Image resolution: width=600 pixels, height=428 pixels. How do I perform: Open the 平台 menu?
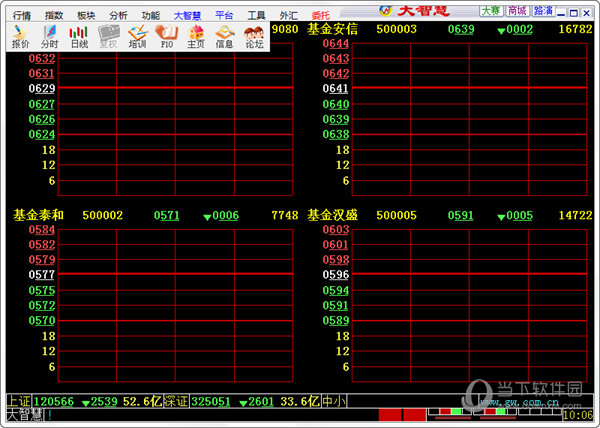pyautogui.click(x=224, y=15)
